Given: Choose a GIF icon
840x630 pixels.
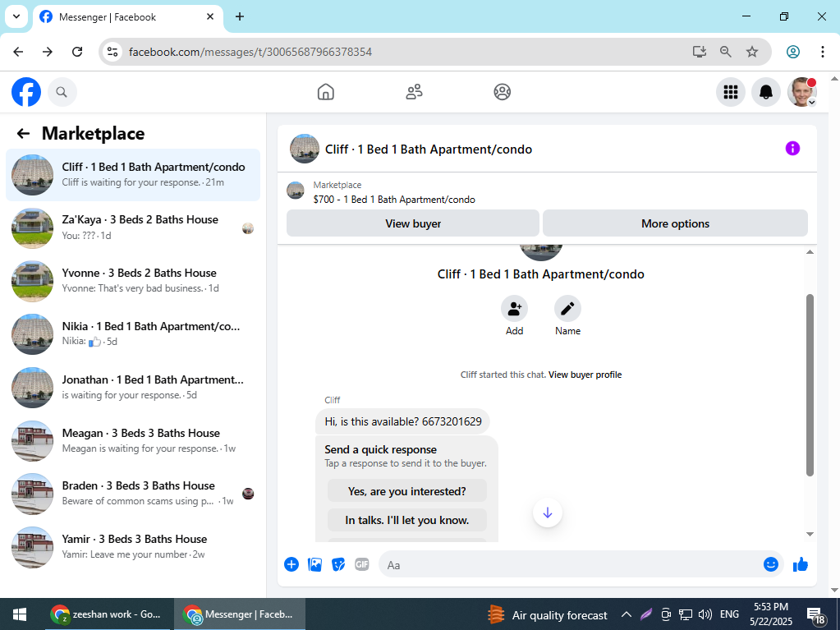Looking at the screenshot, I should [362, 564].
